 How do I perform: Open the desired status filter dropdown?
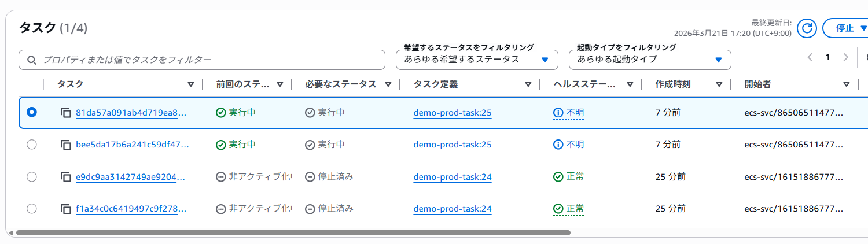point(477,60)
